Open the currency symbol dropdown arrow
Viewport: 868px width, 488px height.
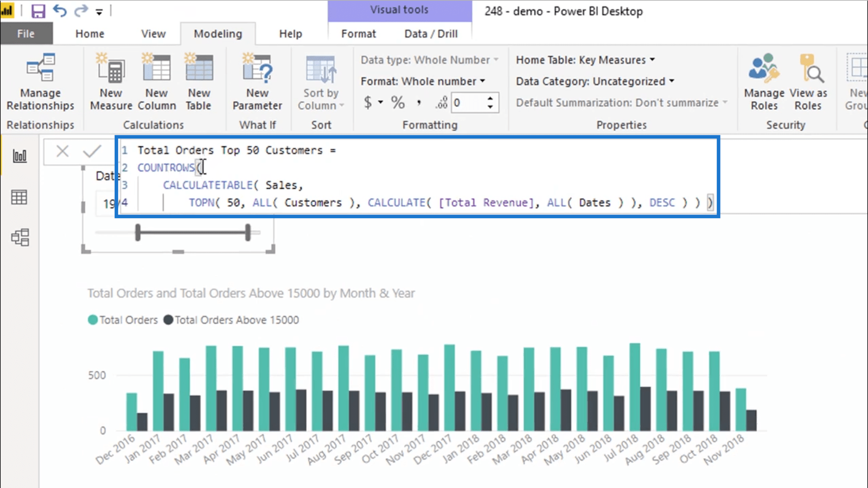coord(380,102)
